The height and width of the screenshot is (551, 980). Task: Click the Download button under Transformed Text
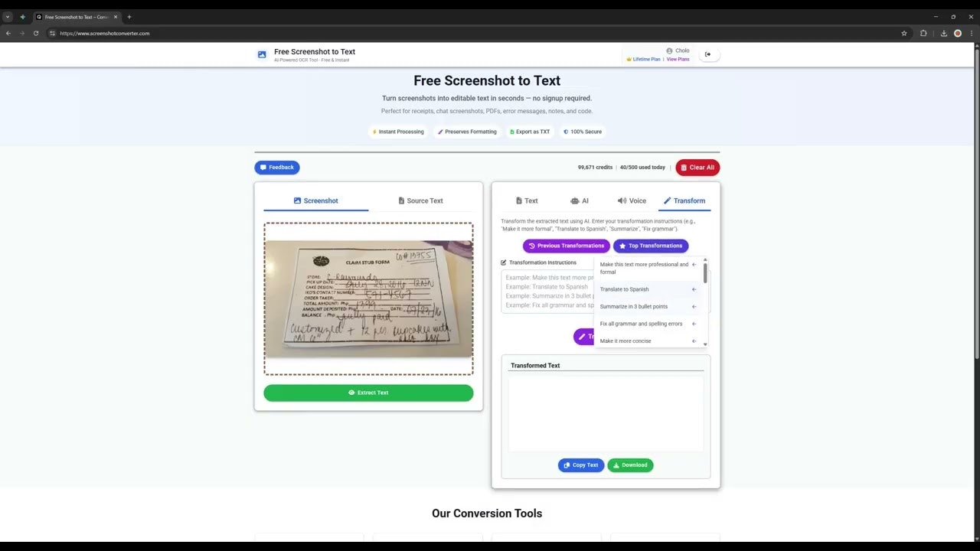point(629,465)
